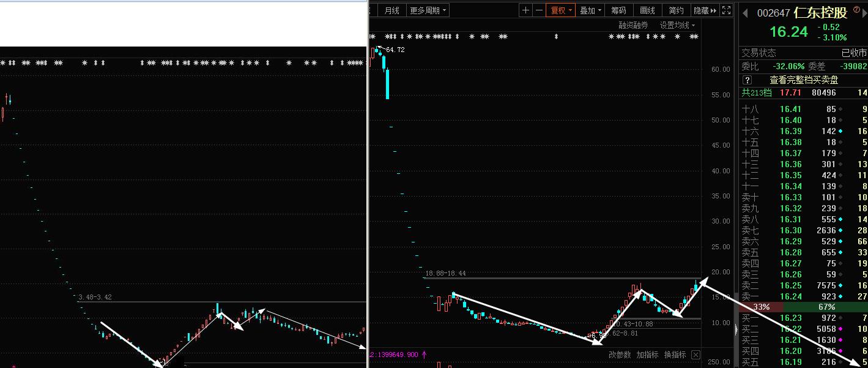Screen dimensions: 868x368
Task: Click 换指标 button
Action: [675, 355]
